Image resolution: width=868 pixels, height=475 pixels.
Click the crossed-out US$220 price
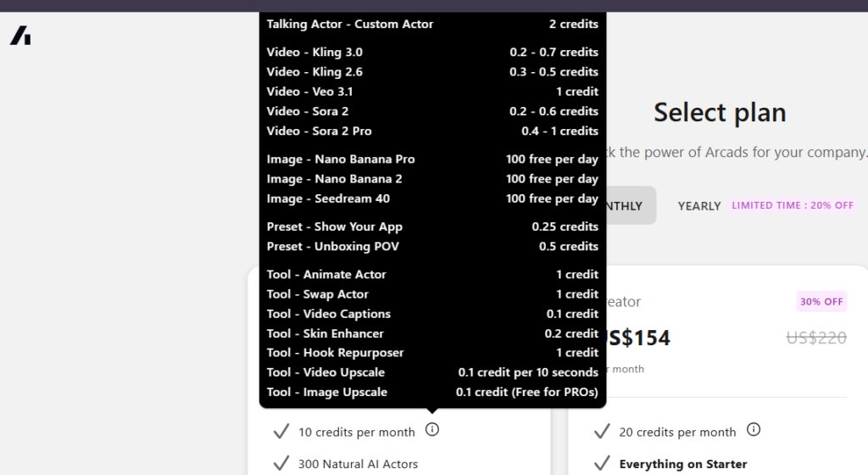pyautogui.click(x=816, y=338)
